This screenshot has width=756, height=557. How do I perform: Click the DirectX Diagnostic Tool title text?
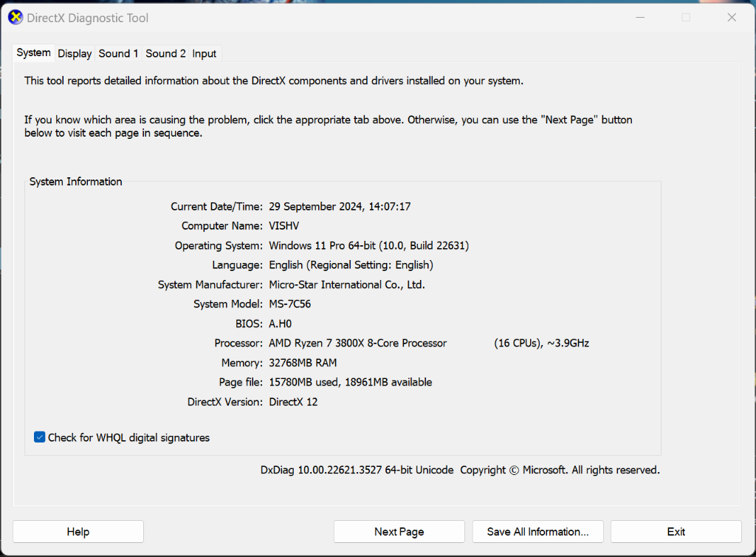click(x=87, y=17)
